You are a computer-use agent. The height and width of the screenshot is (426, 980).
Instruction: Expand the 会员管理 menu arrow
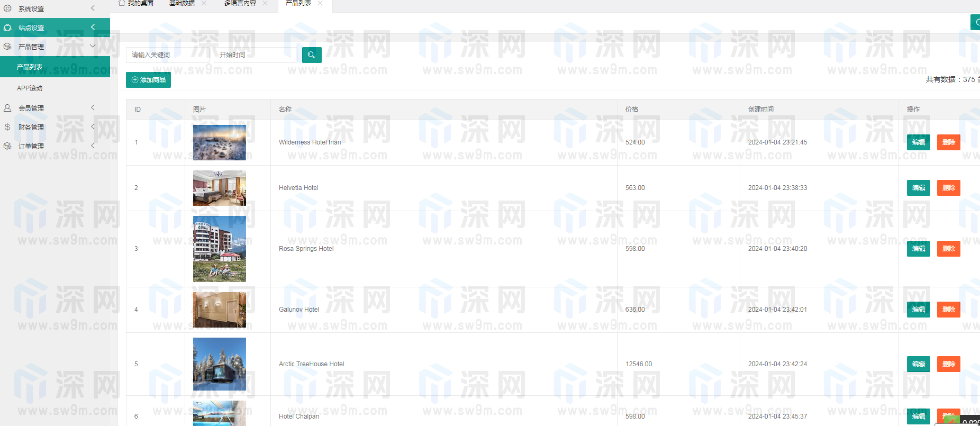pos(93,107)
